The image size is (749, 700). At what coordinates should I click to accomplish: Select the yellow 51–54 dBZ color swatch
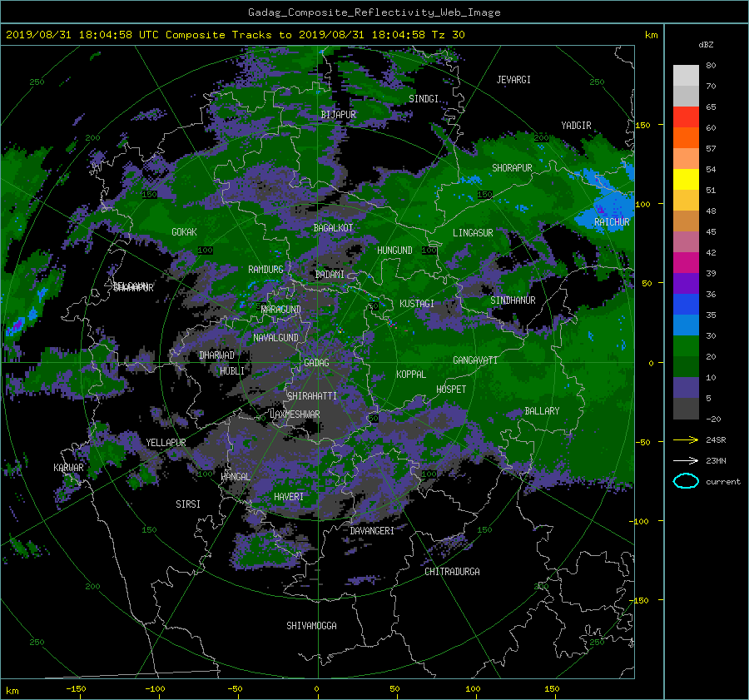[x=686, y=179]
